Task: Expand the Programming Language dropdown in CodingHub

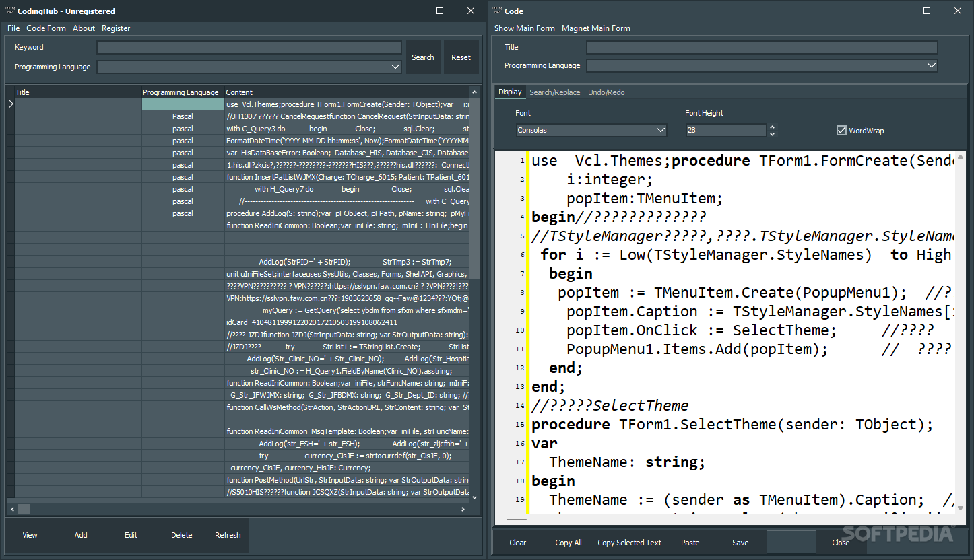Action: point(395,67)
